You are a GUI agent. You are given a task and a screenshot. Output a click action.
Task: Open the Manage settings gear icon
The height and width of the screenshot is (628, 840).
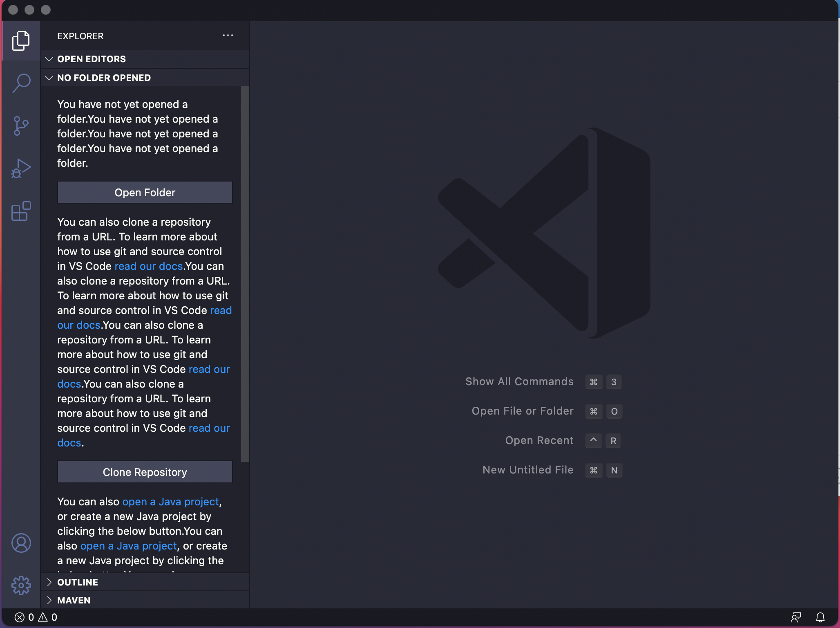click(21, 585)
